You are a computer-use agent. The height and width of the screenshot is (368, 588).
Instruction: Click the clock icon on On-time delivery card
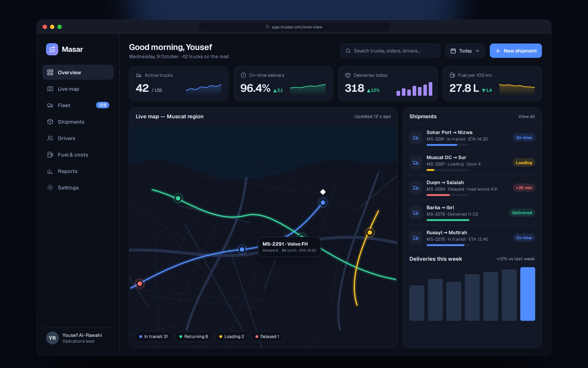(x=243, y=75)
